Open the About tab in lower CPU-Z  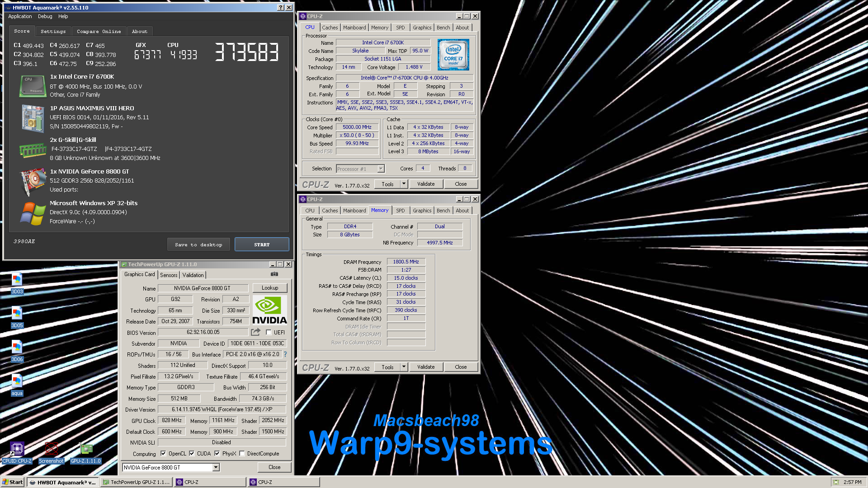pos(462,211)
